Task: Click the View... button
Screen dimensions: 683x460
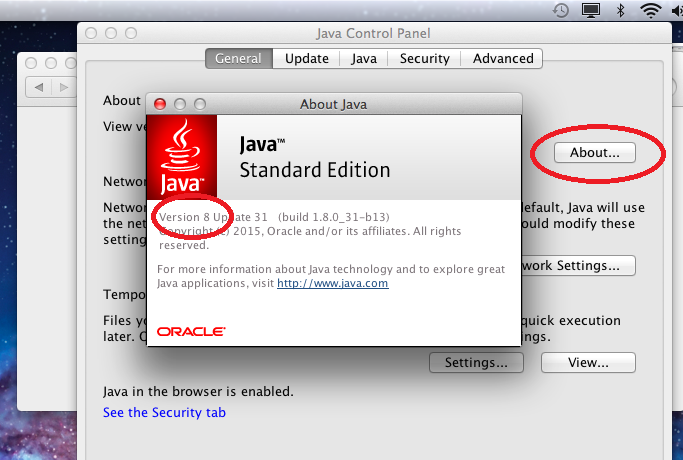Action: click(x=588, y=362)
